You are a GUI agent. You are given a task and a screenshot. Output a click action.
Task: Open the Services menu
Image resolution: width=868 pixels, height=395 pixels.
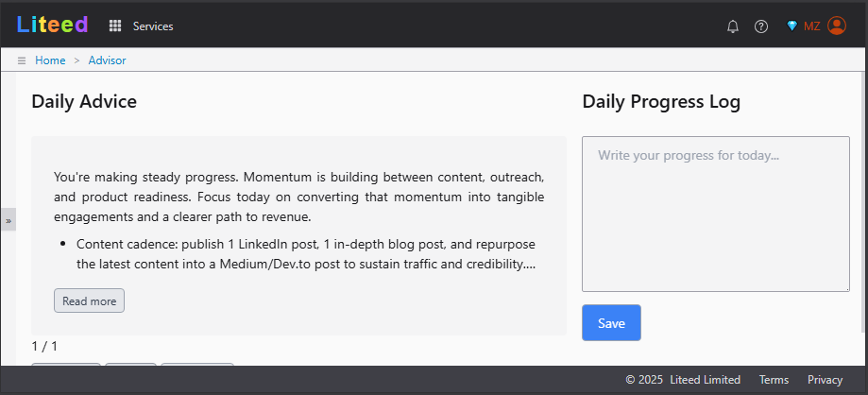(x=153, y=26)
